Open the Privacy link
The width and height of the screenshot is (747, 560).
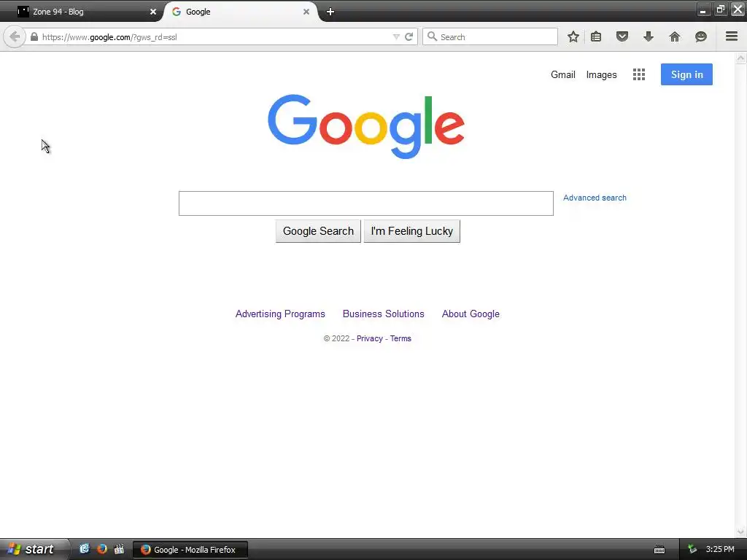(370, 338)
